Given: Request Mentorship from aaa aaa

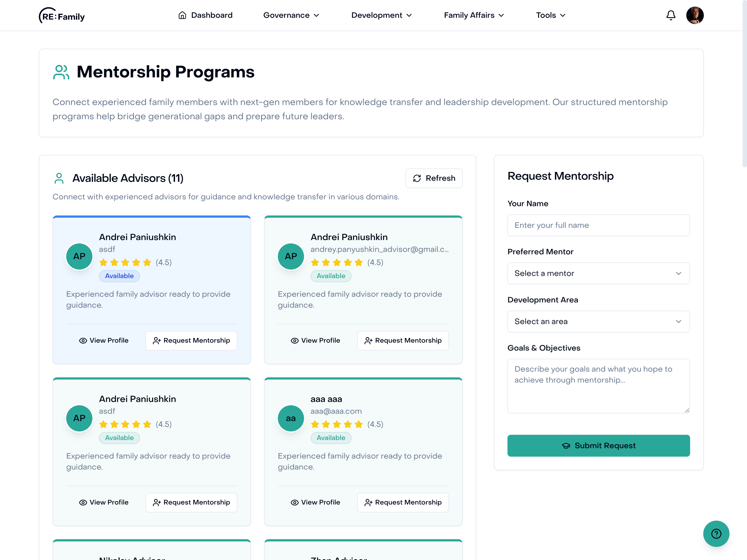Looking at the screenshot, I should point(403,502).
